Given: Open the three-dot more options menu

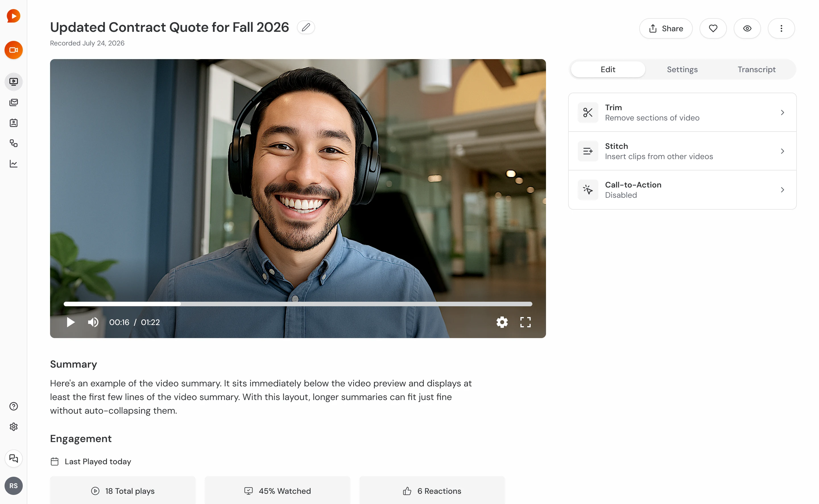Looking at the screenshot, I should coord(781,28).
